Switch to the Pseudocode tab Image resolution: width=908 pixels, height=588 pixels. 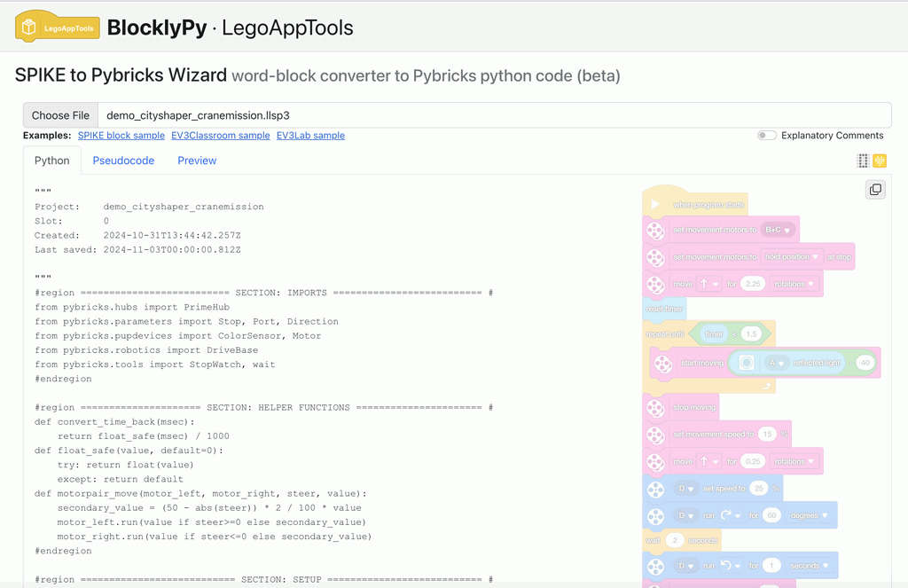point(123,161)
